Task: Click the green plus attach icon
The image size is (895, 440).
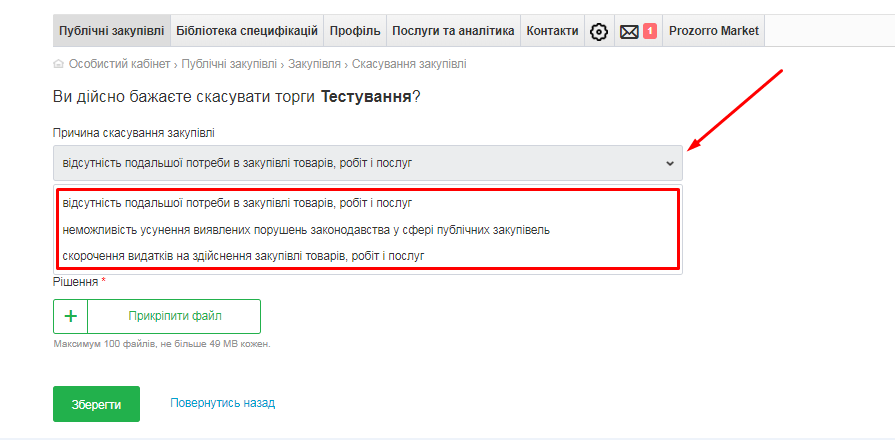Action: [71, 316]
